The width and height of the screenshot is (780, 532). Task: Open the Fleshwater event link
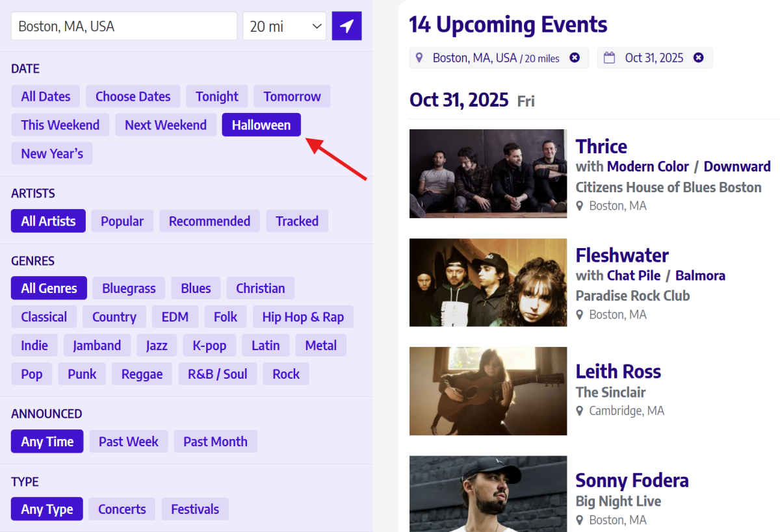tap(622, 255)
